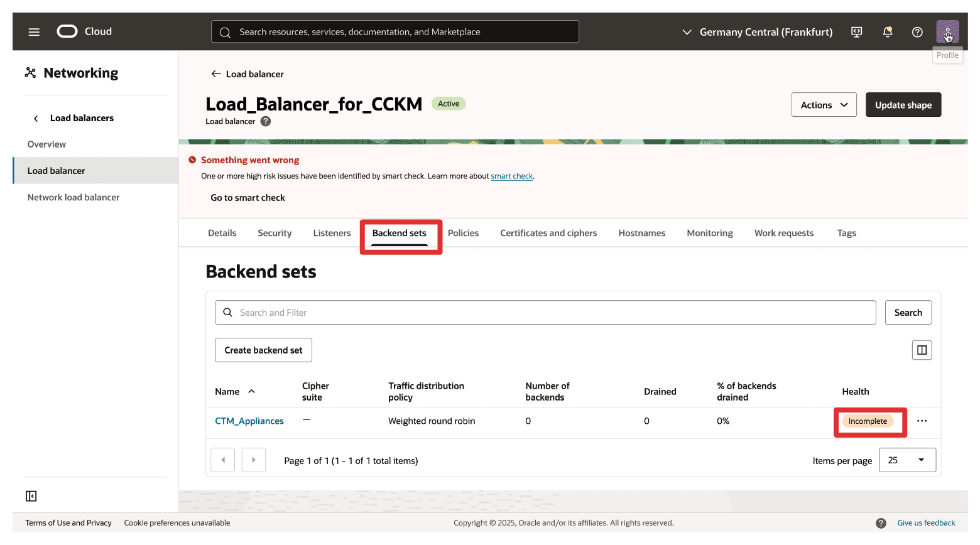Screen dimensions: 980x545
Task: Open the Work requests tab
Action: point(784,233)
